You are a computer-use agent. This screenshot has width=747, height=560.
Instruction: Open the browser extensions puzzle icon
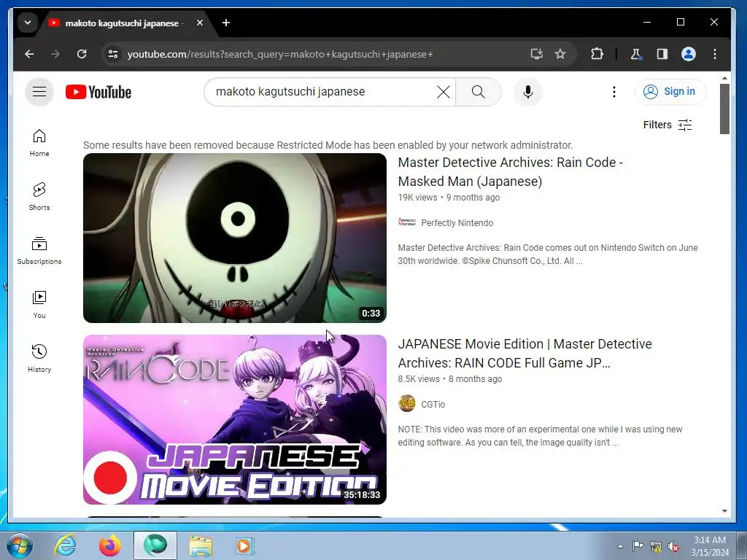pyautogui.click(x=597, y=54)
